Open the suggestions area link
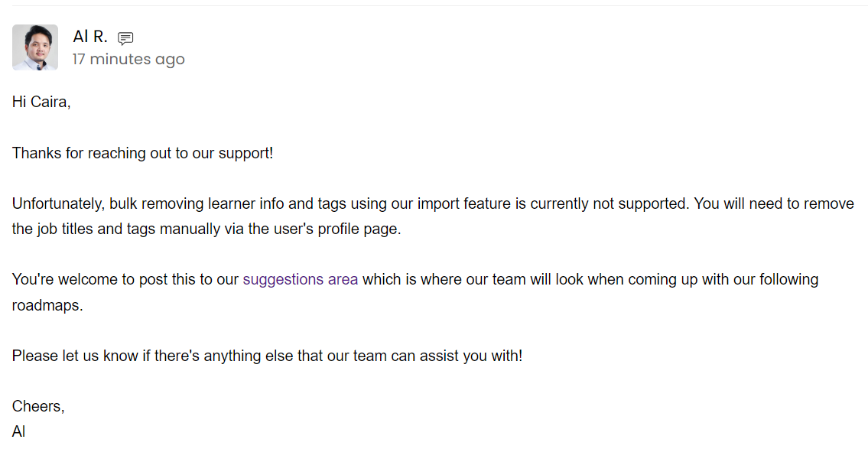 300,279
